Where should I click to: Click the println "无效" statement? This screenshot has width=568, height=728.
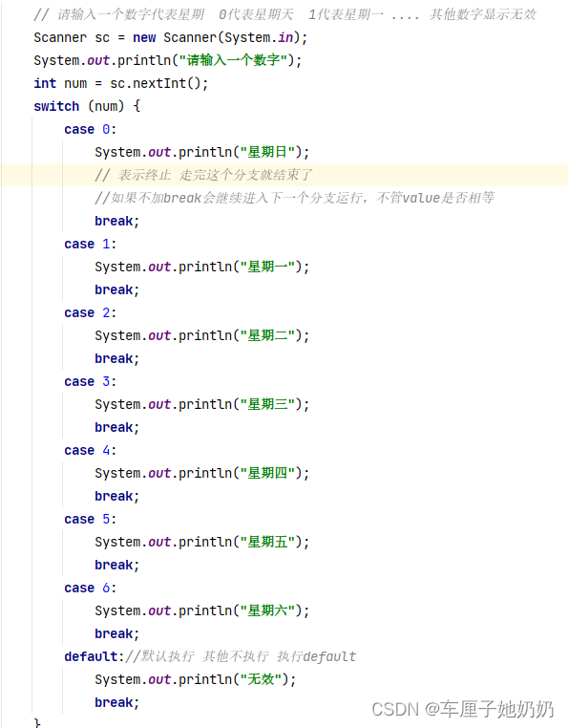[x=196, y=679]
